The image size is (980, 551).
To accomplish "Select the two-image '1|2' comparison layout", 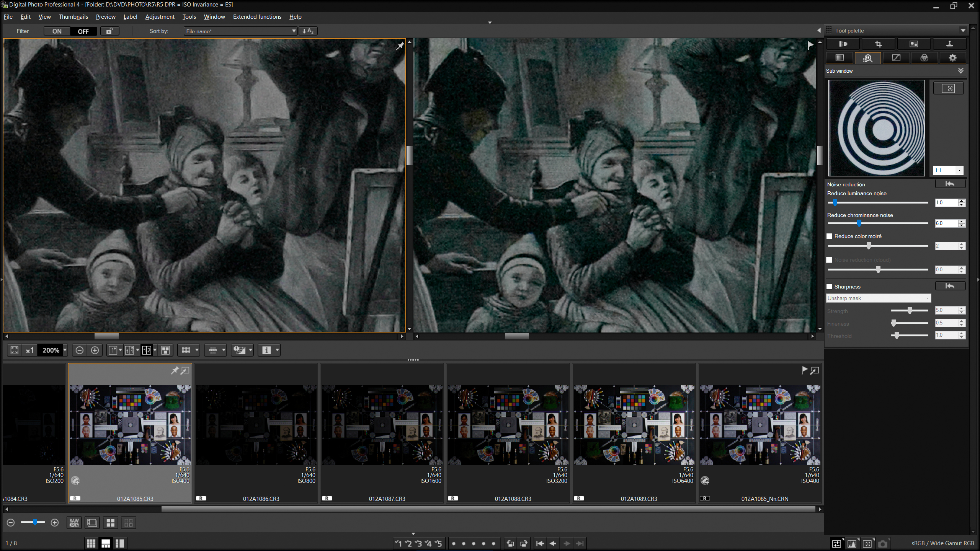I will click(x=147, y=350).
